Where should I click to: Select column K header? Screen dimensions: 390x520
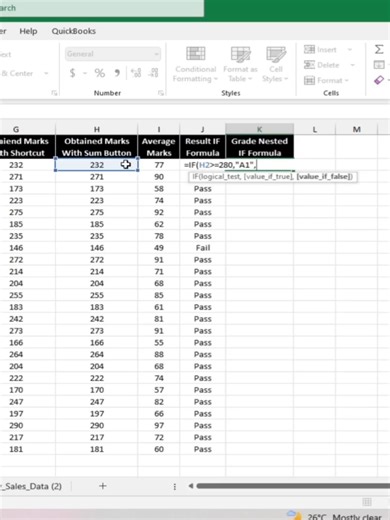(x=259, y=129)
